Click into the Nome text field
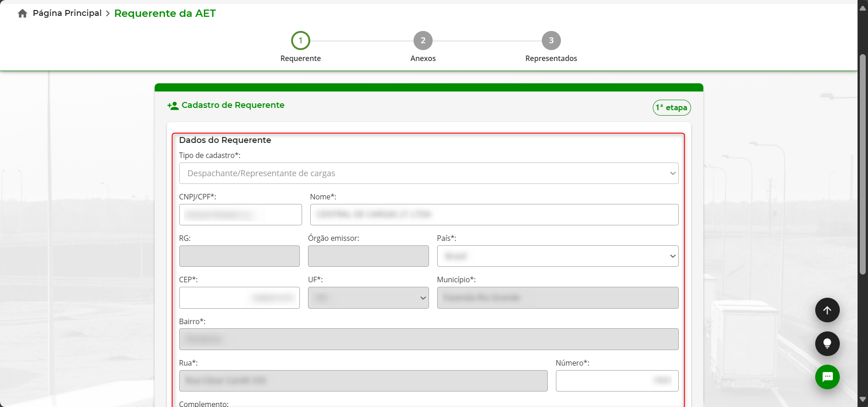 [494, 215]
